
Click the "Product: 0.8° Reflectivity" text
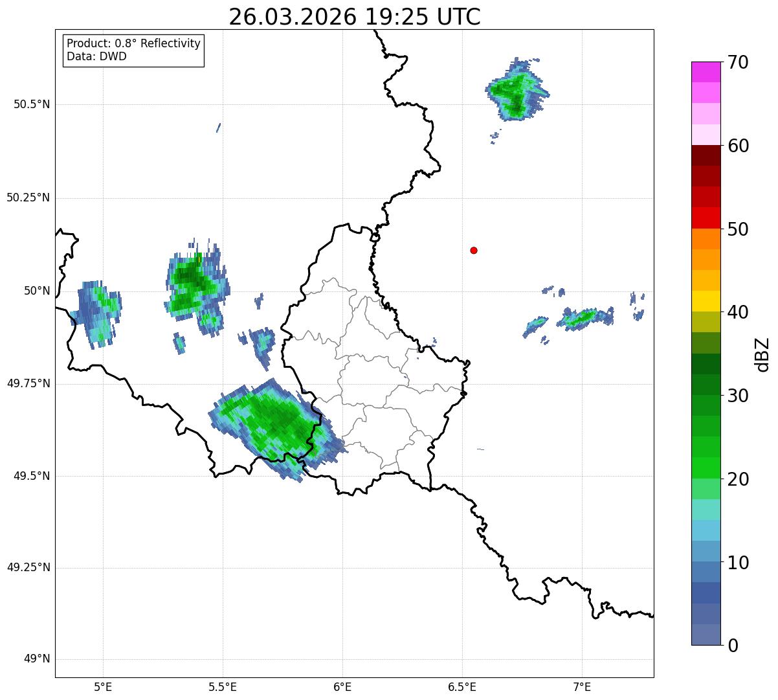click(134, 43)
